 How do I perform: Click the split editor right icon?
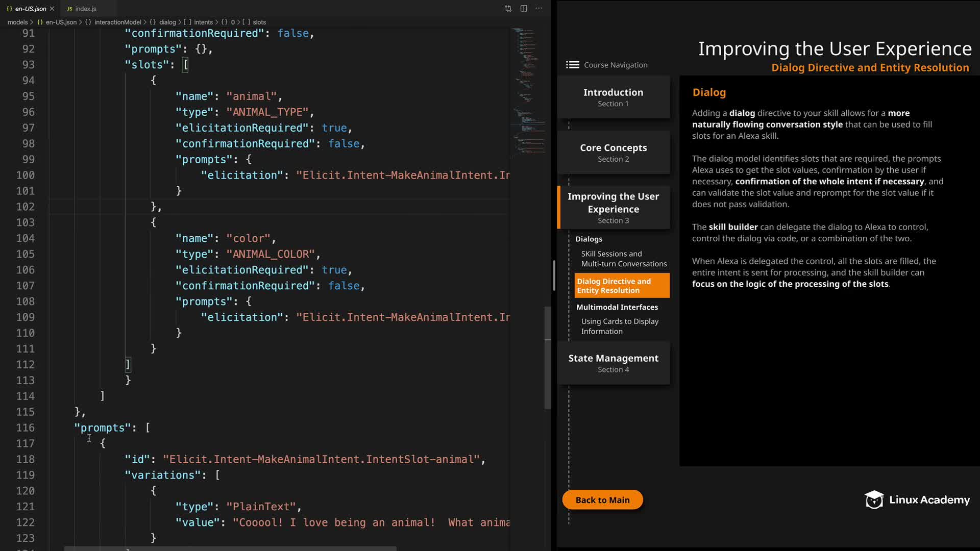click(524, 9)
